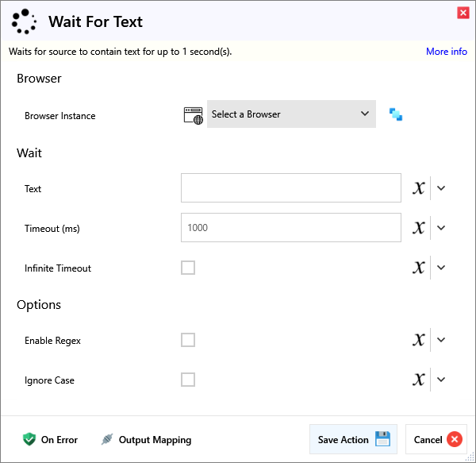Expand the chevron beside Ignore Case variable

coord(442,380)
